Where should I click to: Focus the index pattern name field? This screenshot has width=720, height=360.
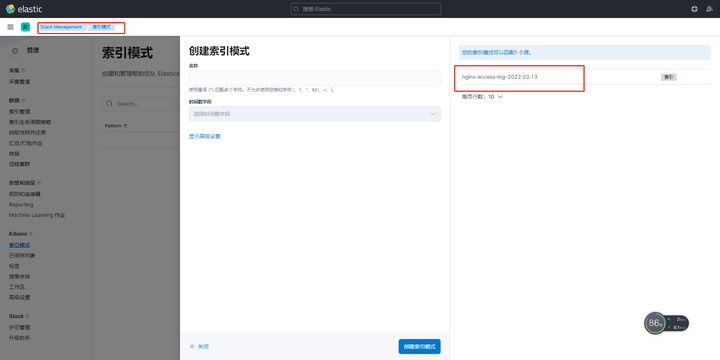point(315,78)
